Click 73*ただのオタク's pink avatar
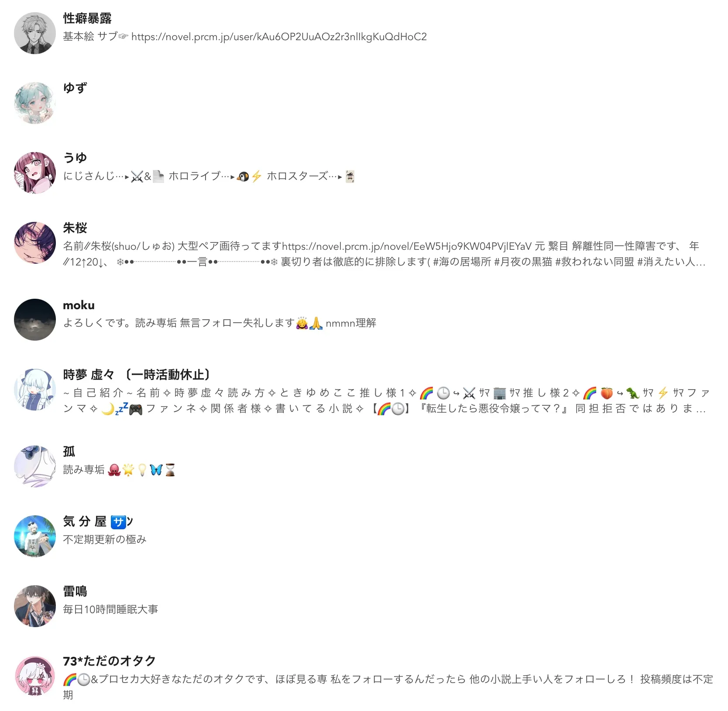Viewport: 728px width, 711px height. click(35, 676)
